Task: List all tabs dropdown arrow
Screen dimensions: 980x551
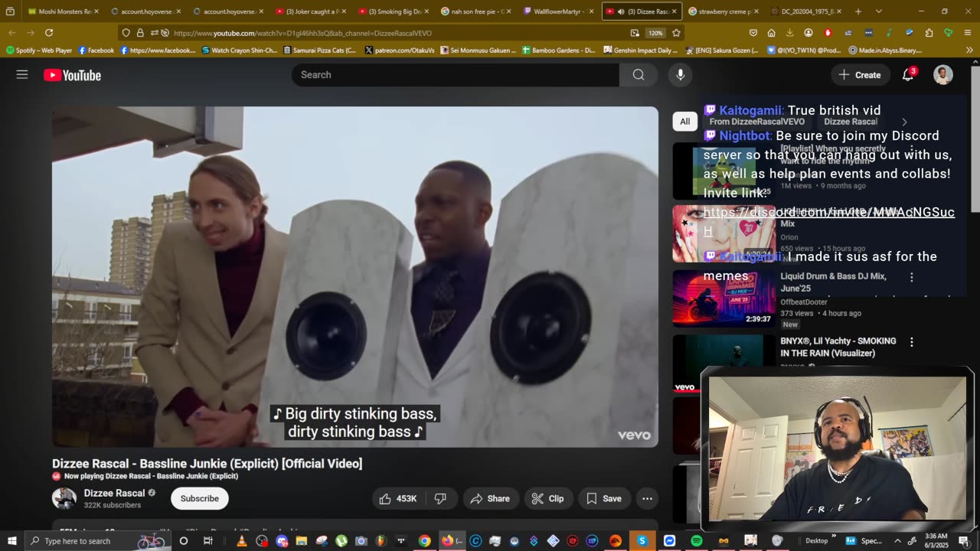Action: [x=878, y=11]
